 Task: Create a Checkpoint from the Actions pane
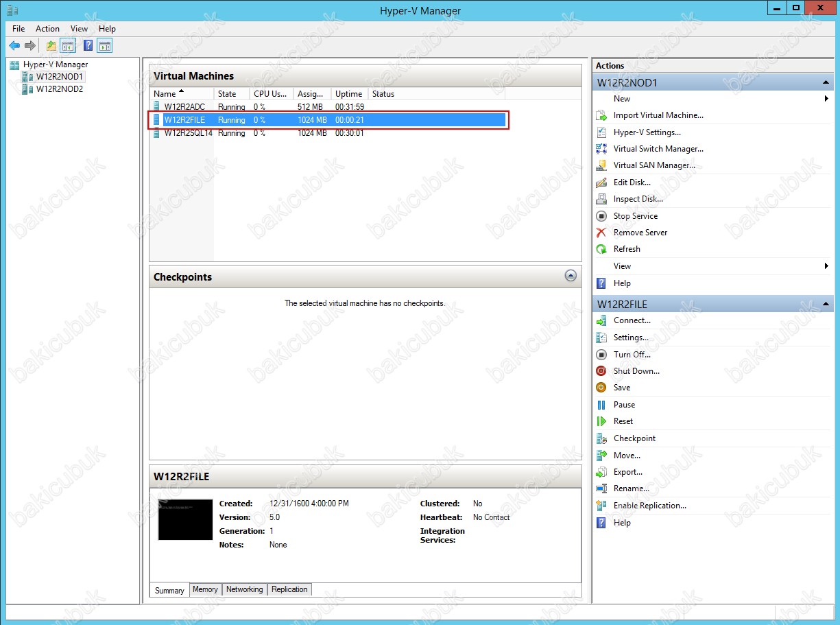tap(634, 438)
